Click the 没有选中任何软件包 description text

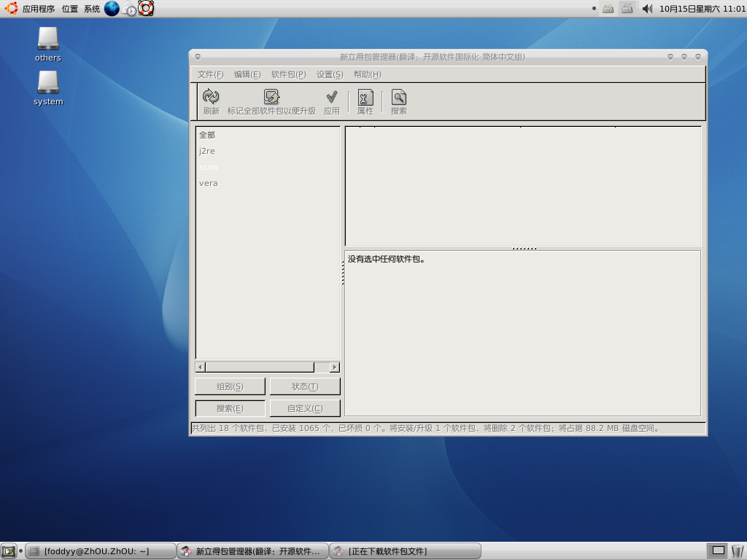click(387, 259)
